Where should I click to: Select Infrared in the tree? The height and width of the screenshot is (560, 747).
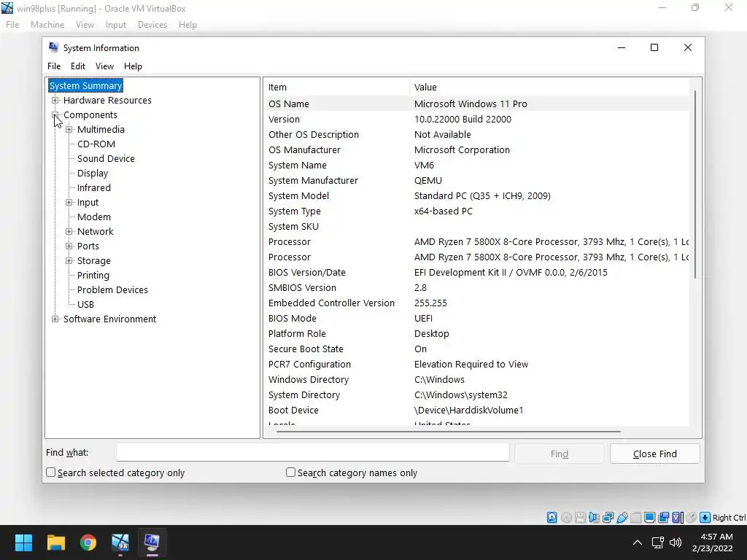tap(94, 187)
